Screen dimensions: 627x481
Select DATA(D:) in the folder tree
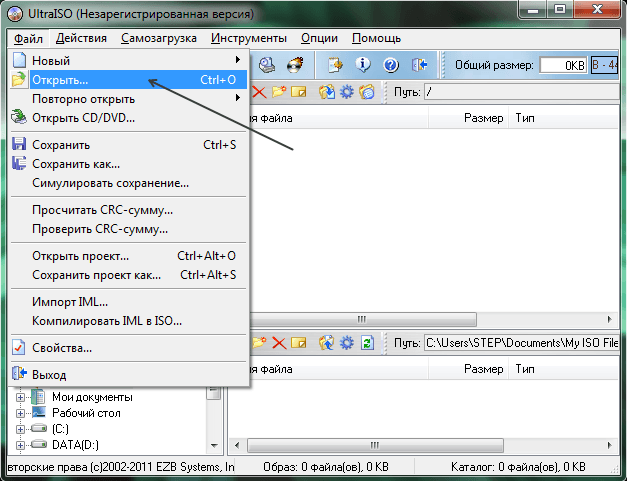(75, 445)
